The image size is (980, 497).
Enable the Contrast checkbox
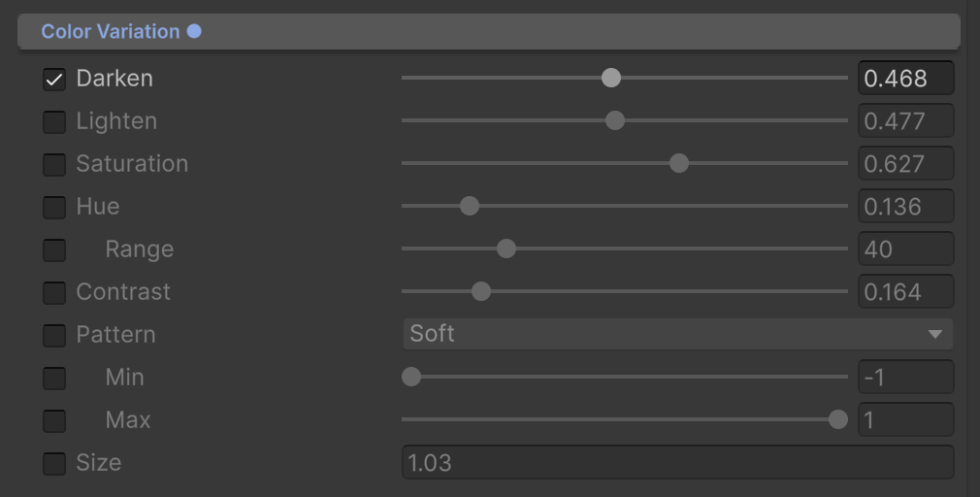pos(54,292)
